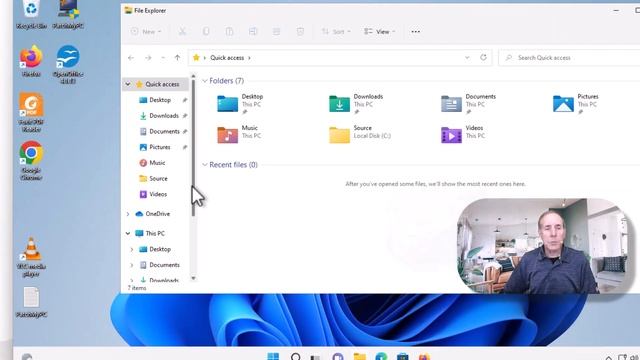Select OpenOffice desktop shortcut
This screenshot has width=640, height=360.
click(68, 64)
